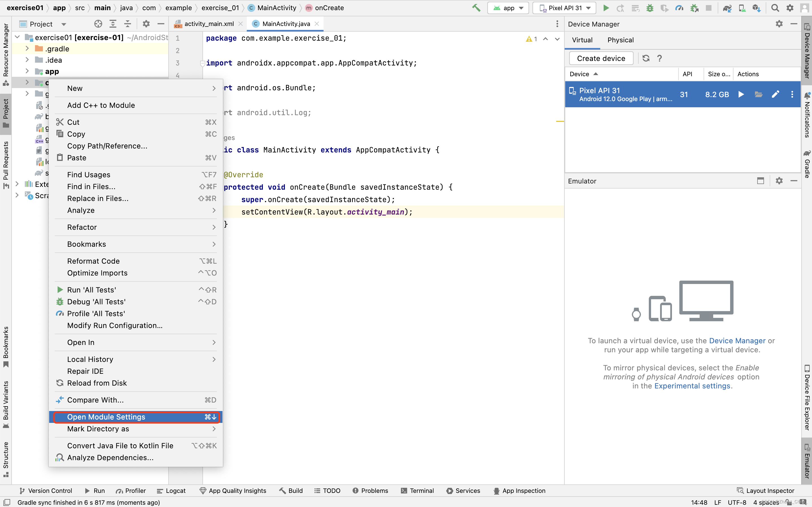
Task: Click the Profile app gauge icon
Action: pyautogui.click(x=679, y=8)
